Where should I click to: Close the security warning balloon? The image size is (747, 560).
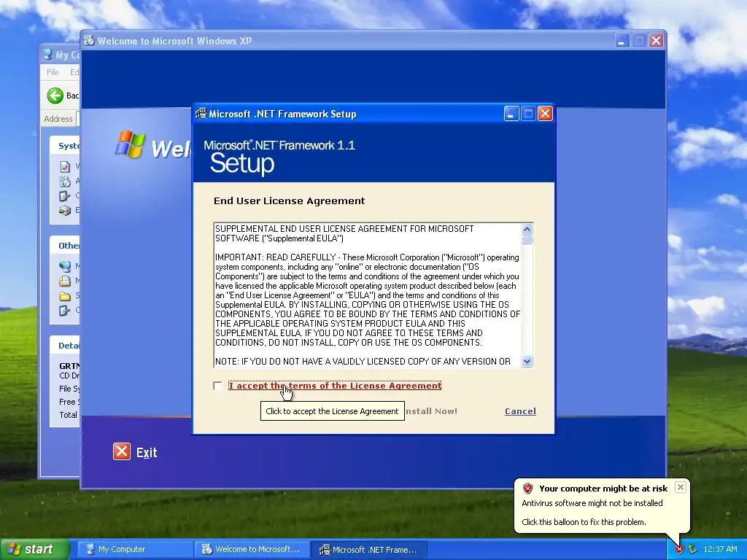coord(681,487)
